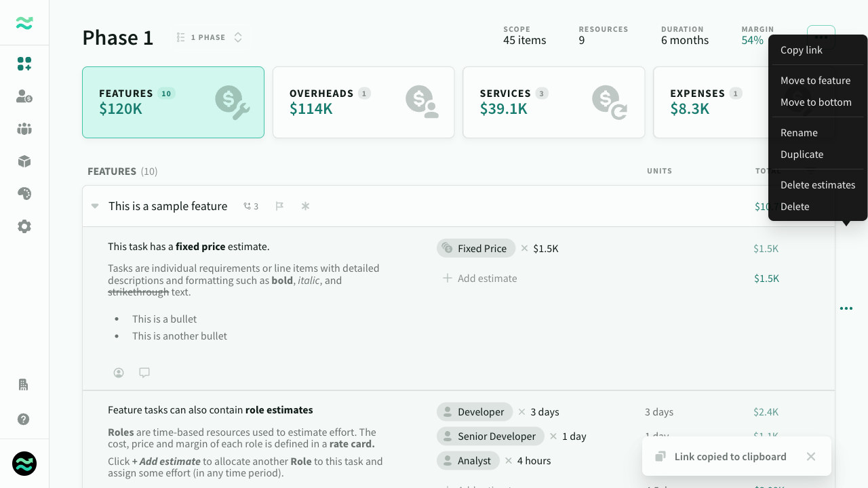The width and height of the screenshot is (868, 488).
Task: Open the company building sidebar icon
Action: [24, 384]
